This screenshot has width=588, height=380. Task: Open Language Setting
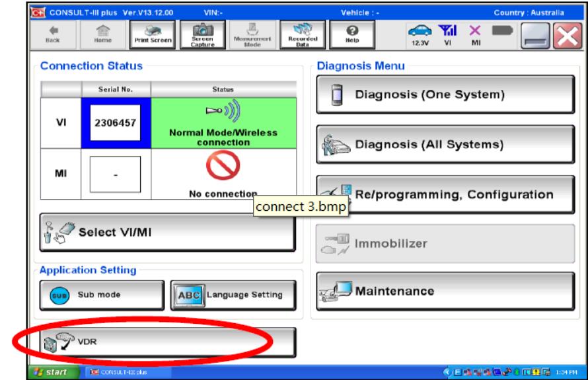(233, 295)
